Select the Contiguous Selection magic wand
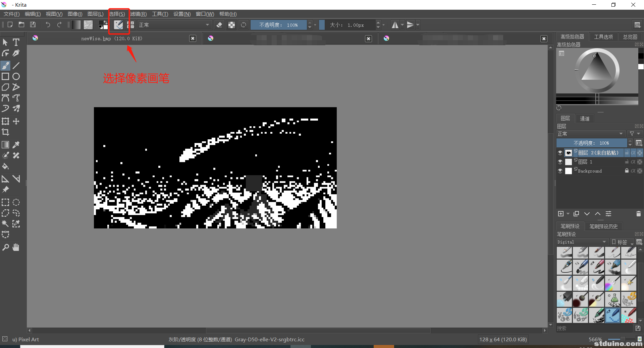This screenshot has height=348, width=644. pyautogui.click(x=5, y=224)
